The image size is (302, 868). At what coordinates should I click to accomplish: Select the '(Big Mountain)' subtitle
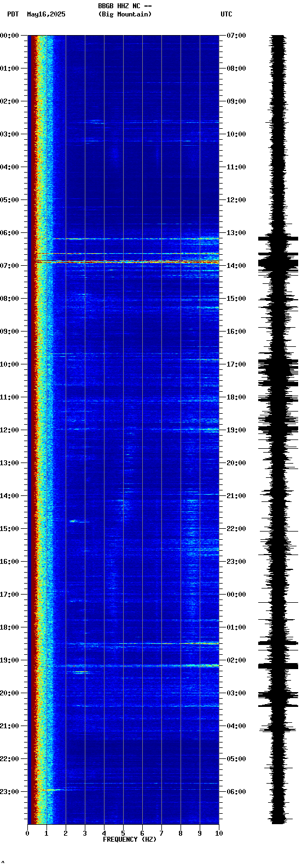125,14
